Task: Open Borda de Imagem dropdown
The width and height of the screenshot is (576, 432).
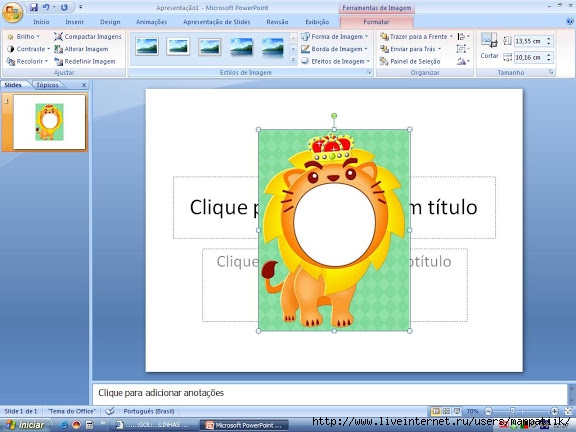Action: pyautogui.click(x=334, y=49)
